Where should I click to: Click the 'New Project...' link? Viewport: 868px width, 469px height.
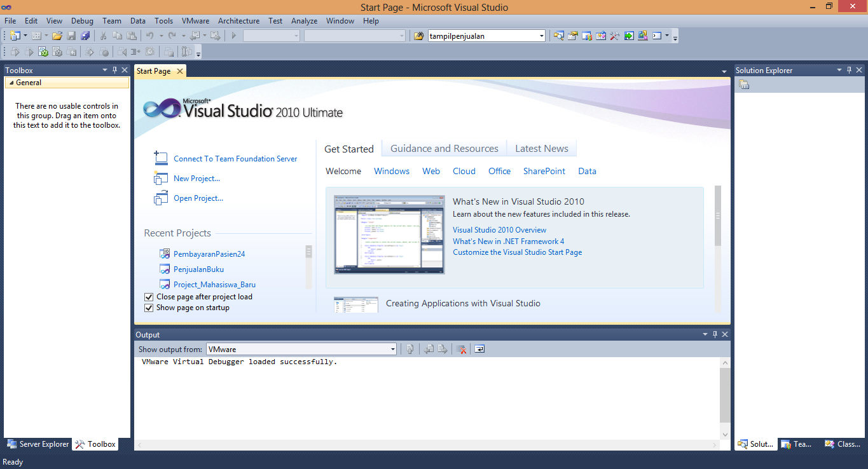197,179
